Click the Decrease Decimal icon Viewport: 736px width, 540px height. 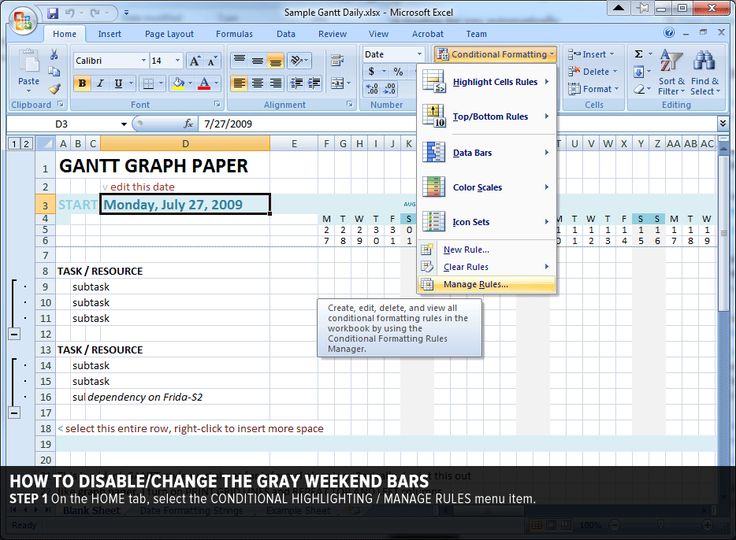(390, 88)
